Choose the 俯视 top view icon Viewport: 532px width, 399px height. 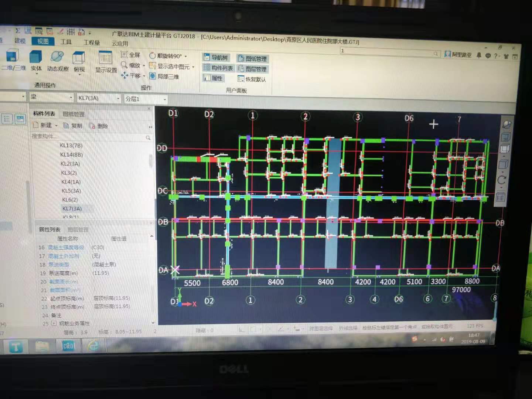79,58
